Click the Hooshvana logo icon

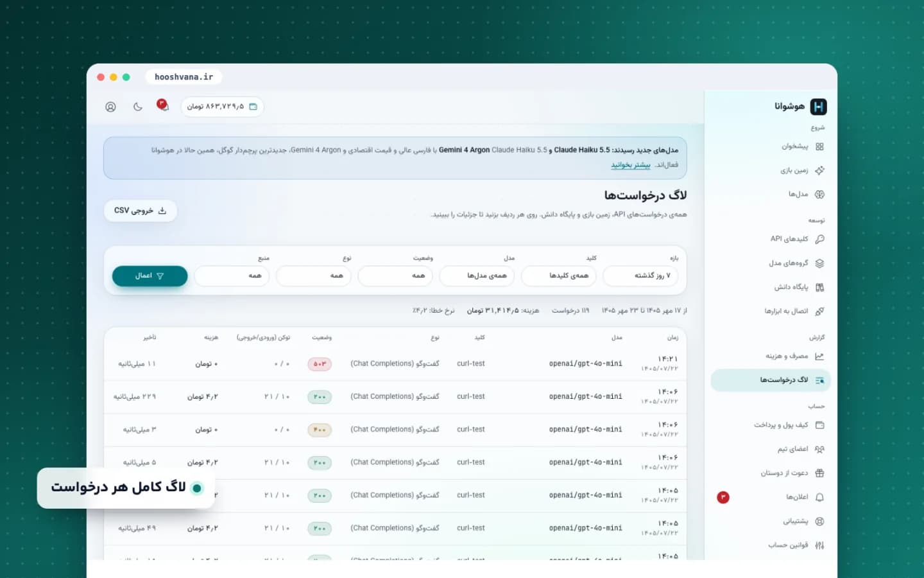click(818, 107)
